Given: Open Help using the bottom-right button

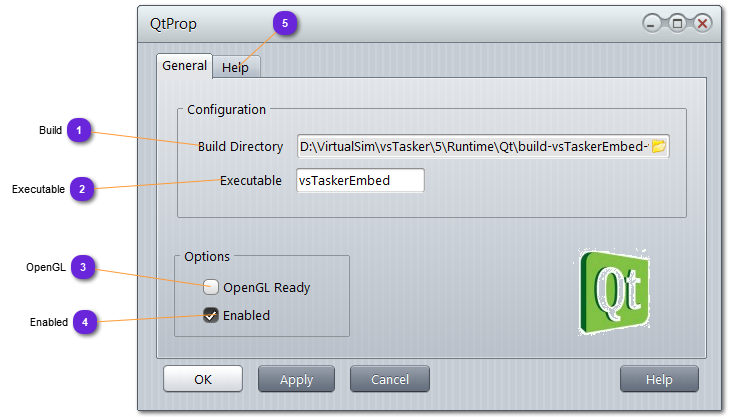Looking at the screenshot, I should tap(658, 379).
